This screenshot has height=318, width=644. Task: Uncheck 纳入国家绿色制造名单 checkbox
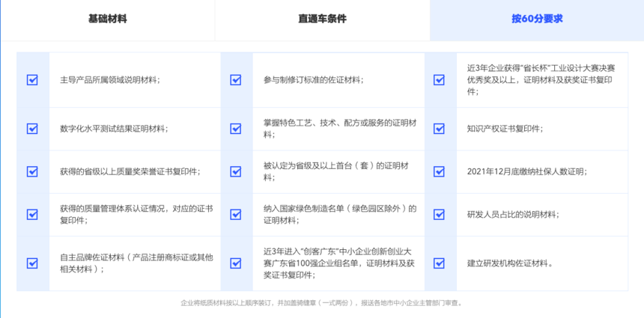point(236,215)
